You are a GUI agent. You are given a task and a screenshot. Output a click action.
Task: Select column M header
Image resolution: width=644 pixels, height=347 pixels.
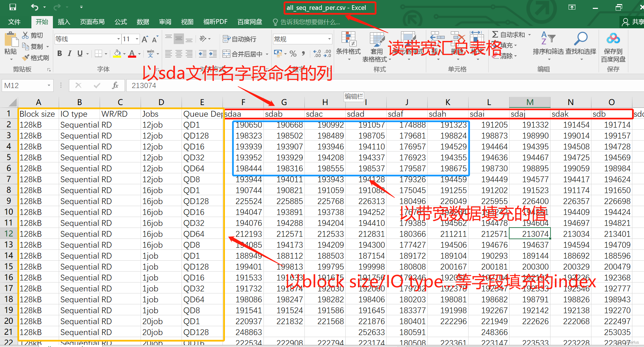click(x=530, y=102)
